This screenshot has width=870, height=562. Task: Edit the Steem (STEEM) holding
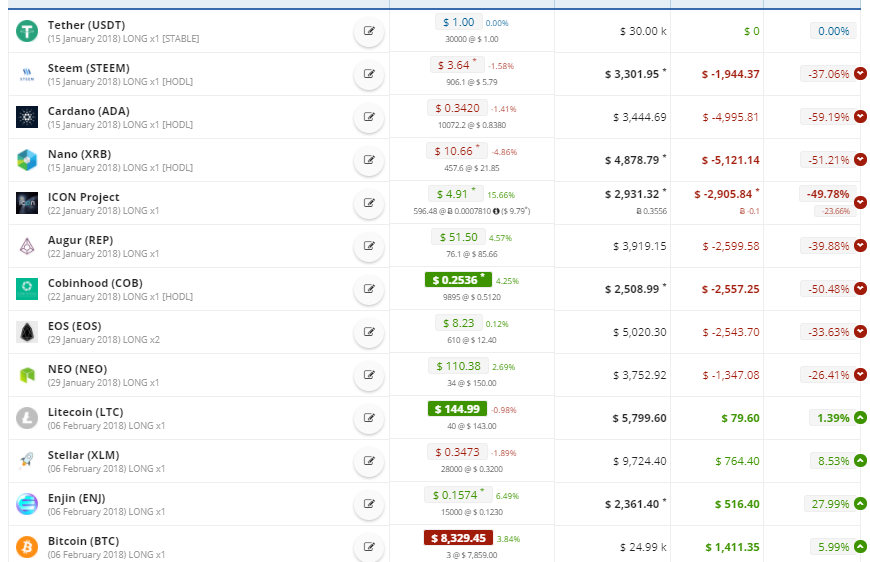click(369, 74)
